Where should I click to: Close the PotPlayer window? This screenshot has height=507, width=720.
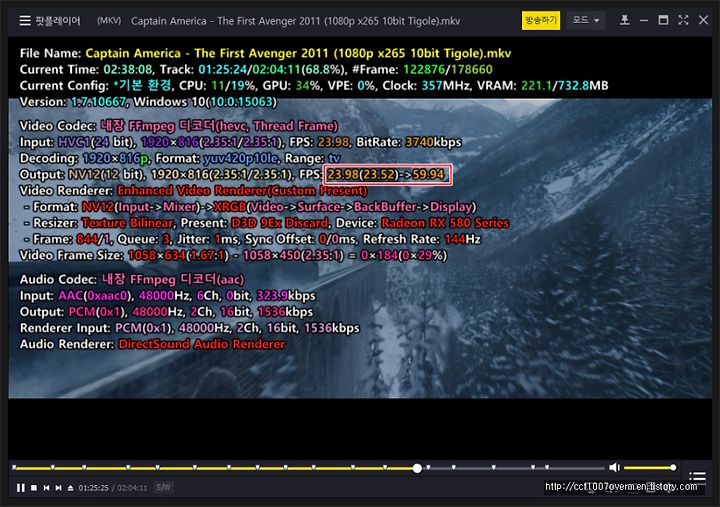(703, 20)
